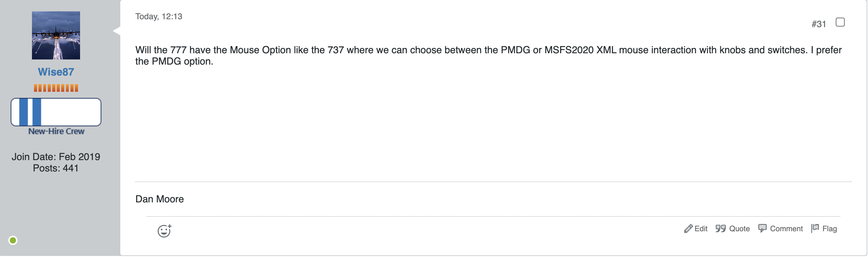Click the New-Hire Crew rank badge

(x=56, y=112)
